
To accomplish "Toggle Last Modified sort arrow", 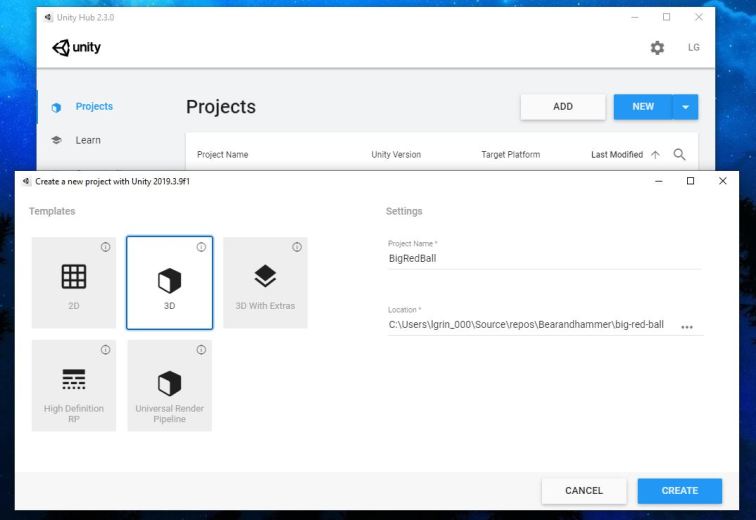I will pyautogui.click(x=655, y=155).
